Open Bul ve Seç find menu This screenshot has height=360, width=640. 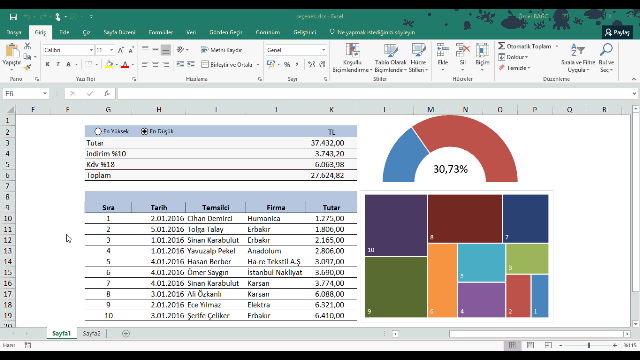(x=606, y=58)
